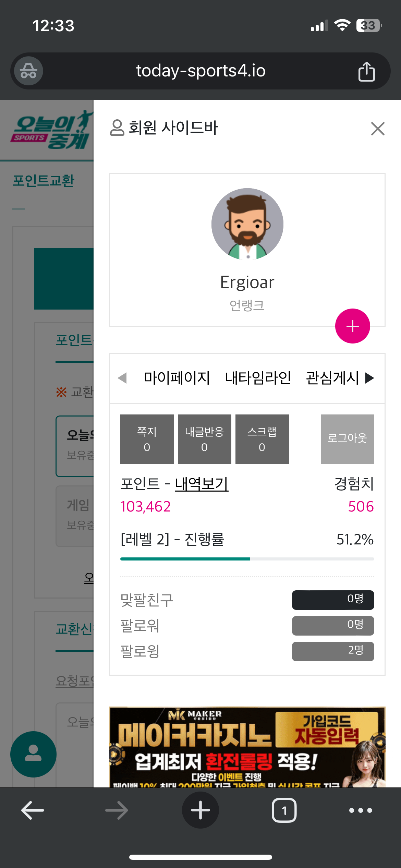Select the 내타임라인 tab
Viewport: 401px width, 868px height.
pos(258,378)
